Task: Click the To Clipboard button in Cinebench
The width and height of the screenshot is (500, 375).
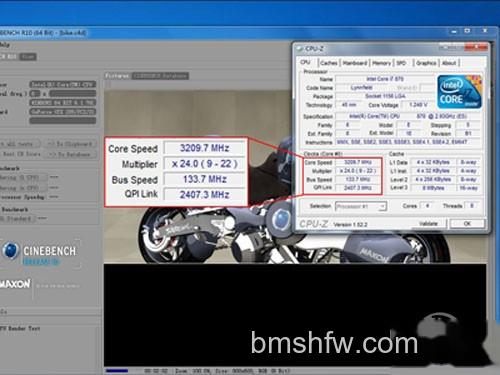Action: [71, 144]
